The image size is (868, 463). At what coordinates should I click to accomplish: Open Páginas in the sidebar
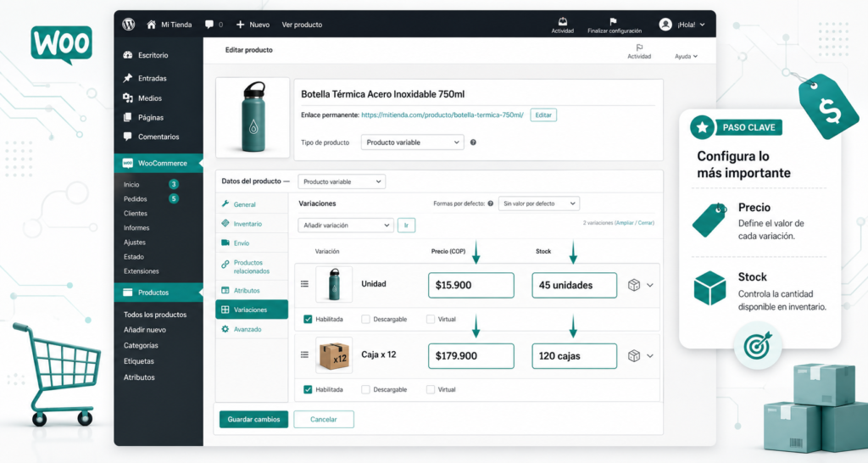(143, 117)
